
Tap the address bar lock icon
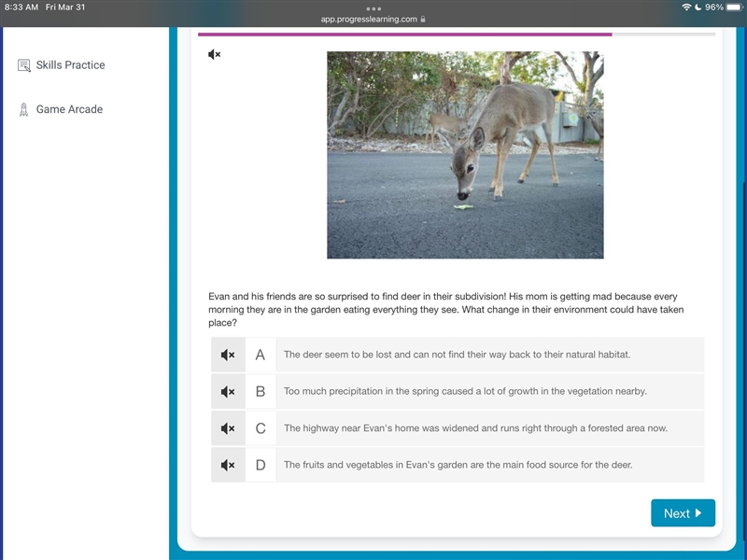coord(423,19)
